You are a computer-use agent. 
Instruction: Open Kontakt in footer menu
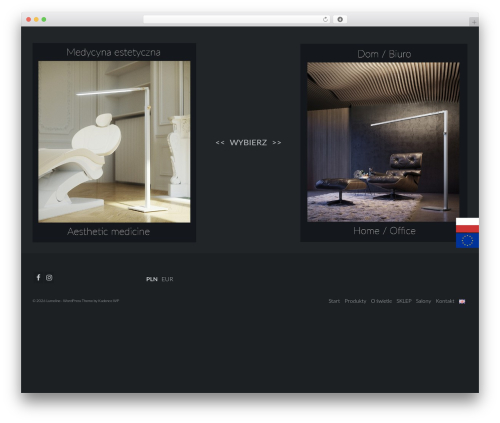[x=445, y=301]
